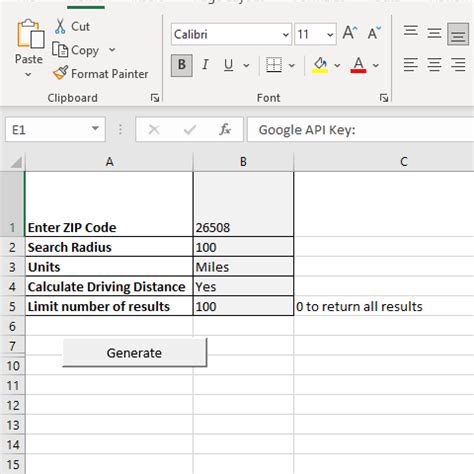
Task: Select Search Radius label cell
Action: (109, 247)
